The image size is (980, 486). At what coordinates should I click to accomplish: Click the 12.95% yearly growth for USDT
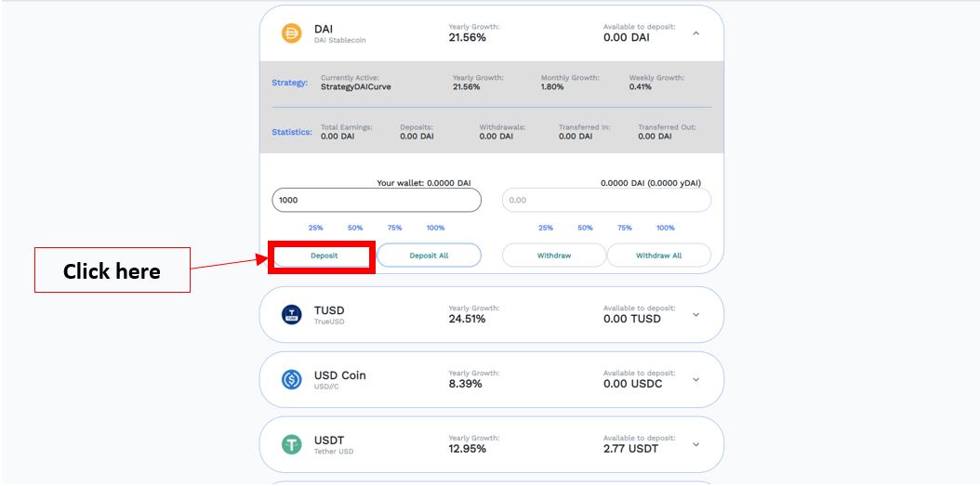point(467,449)
